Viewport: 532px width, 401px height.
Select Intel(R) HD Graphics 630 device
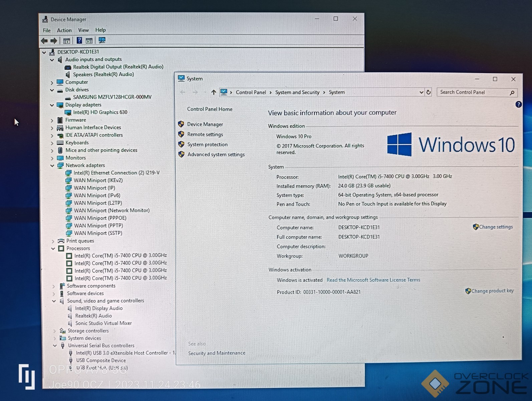[x=100, y=112]
